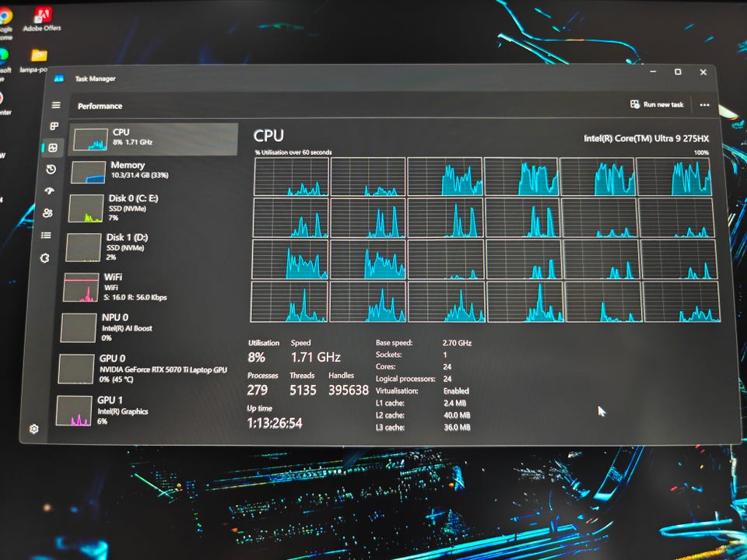Click the Up time value 1:13:26:54

[x=275, y=423]
